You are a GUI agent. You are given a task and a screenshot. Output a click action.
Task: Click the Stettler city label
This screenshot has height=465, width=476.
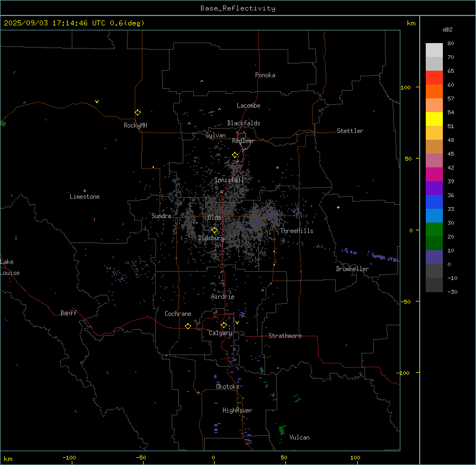[x=350, y=131]
